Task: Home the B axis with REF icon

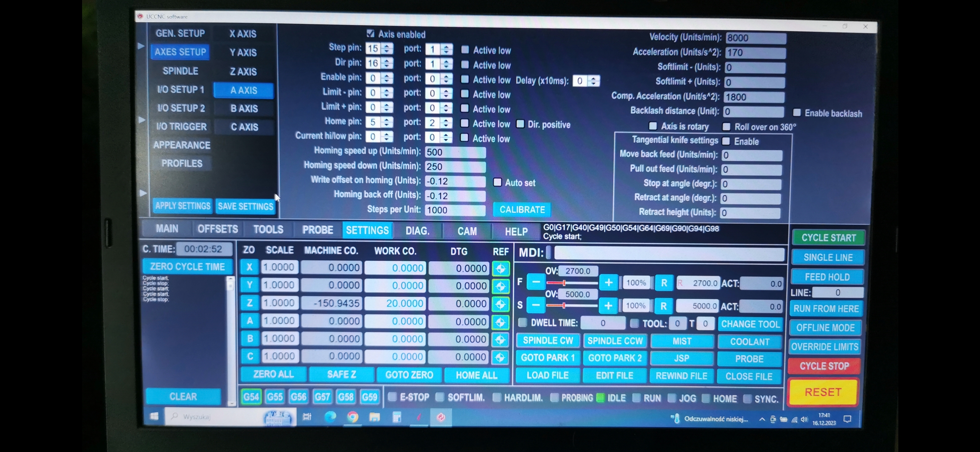Action: point(500,340)
